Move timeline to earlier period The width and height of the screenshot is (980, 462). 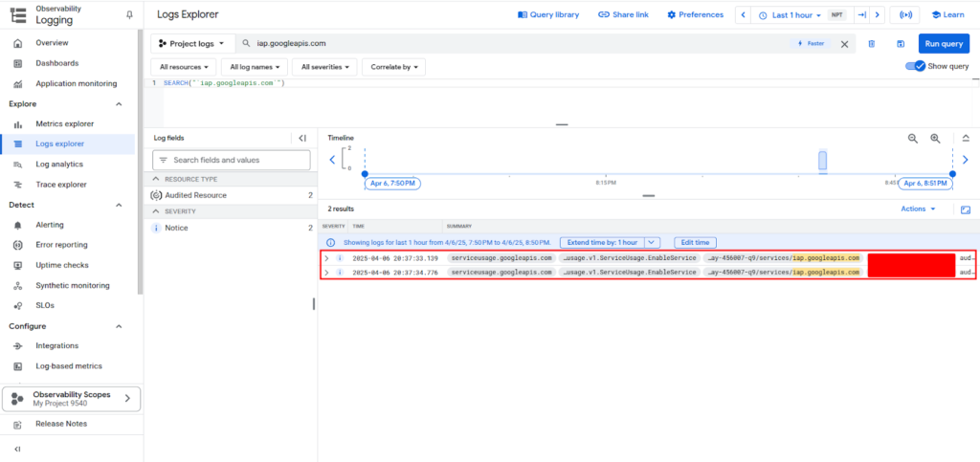332,160
